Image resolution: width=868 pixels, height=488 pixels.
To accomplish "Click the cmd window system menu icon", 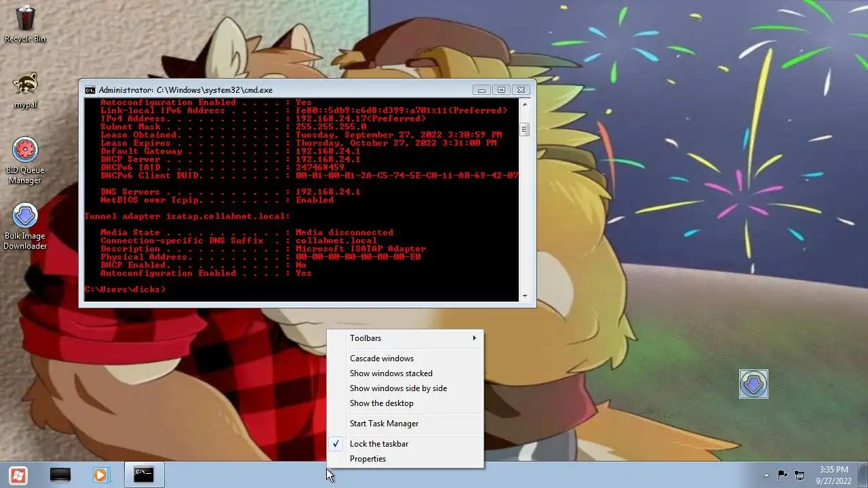I will (90, 89).
